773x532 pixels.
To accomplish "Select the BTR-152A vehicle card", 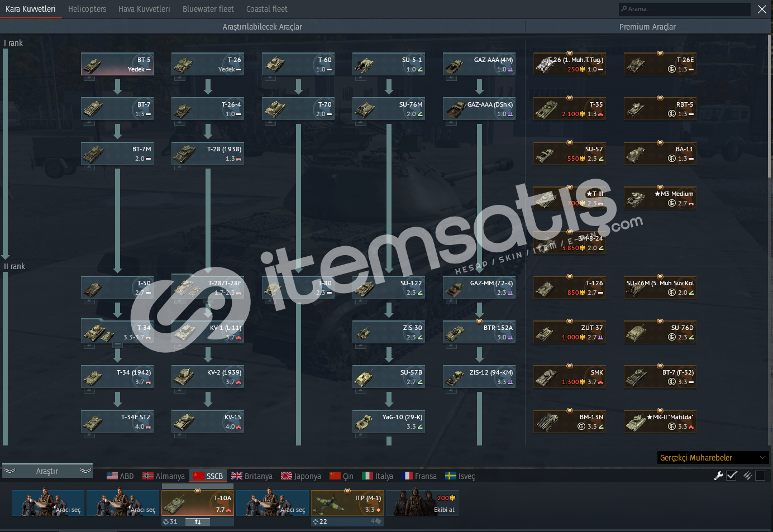I will 479,332.
